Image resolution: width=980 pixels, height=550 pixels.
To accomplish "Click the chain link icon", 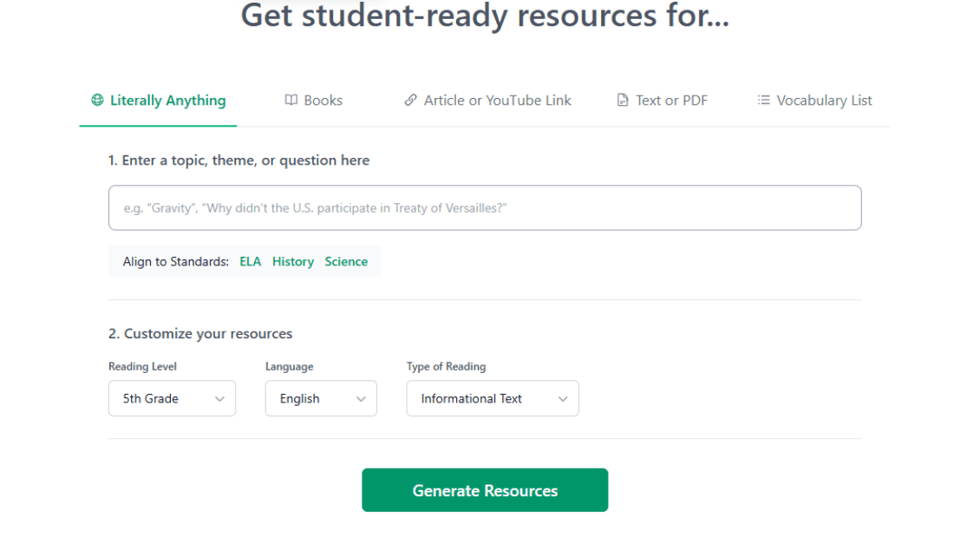I will pyautogui.click(x=411, y=101).
